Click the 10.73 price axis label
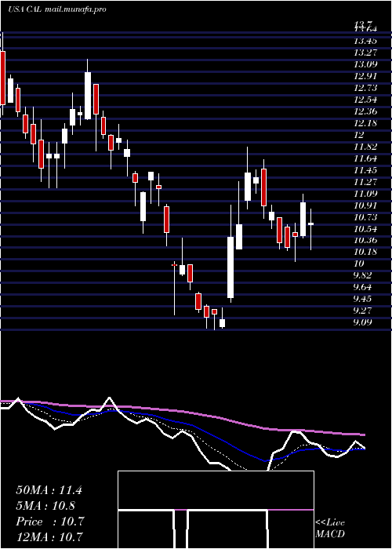This screenshot has height=549, width=392. pos(365,217)
